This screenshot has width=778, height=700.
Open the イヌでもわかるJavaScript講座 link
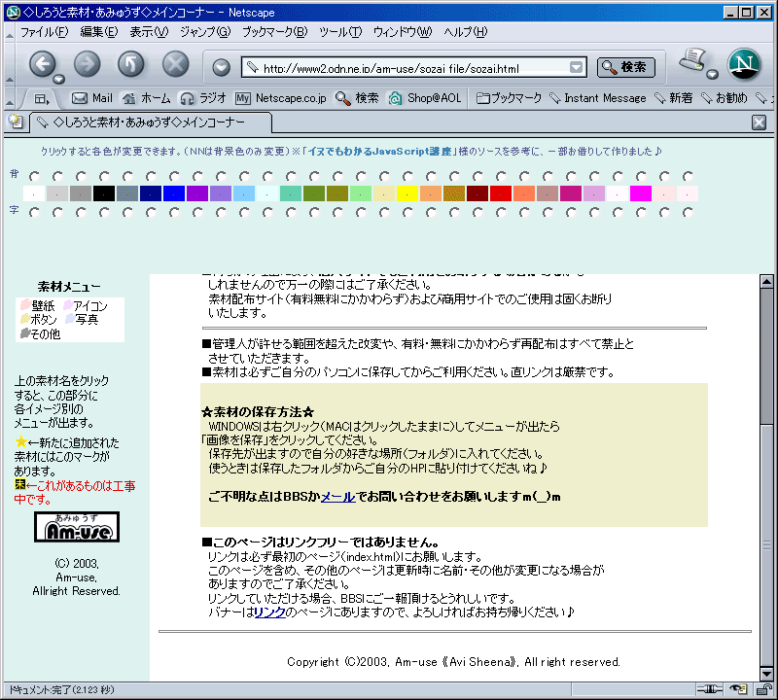click(379, 152)
